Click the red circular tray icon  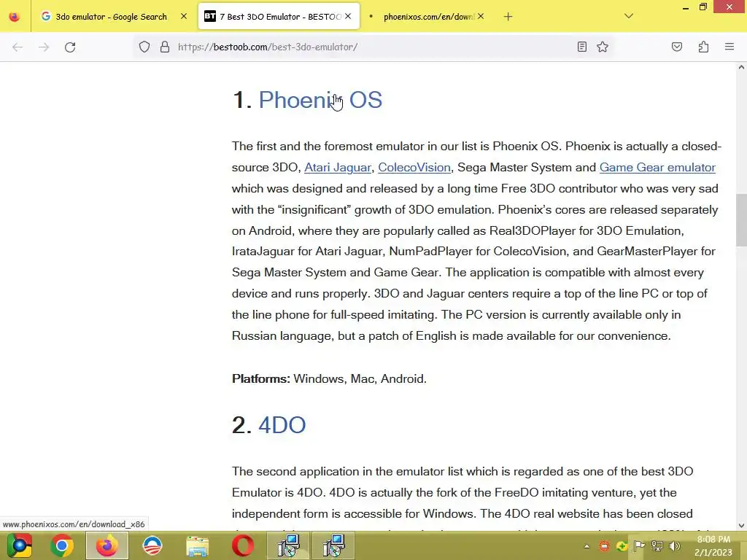pyautogui.click(x=604, y=546)
